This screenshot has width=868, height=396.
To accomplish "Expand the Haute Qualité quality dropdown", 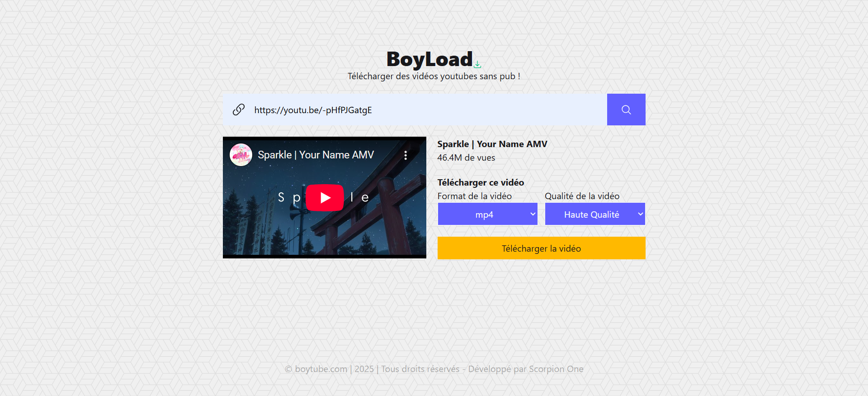I will (594, 214).
